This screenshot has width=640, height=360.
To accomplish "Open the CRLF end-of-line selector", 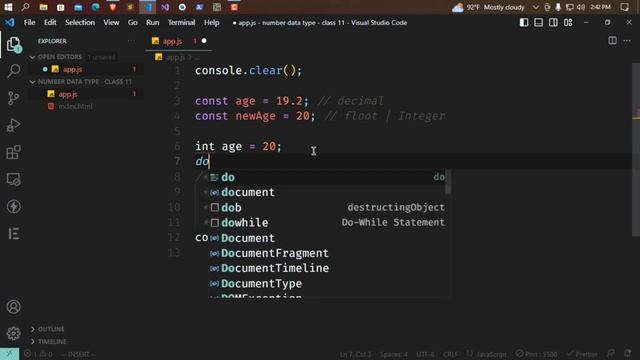I will [x=450, y=354].
